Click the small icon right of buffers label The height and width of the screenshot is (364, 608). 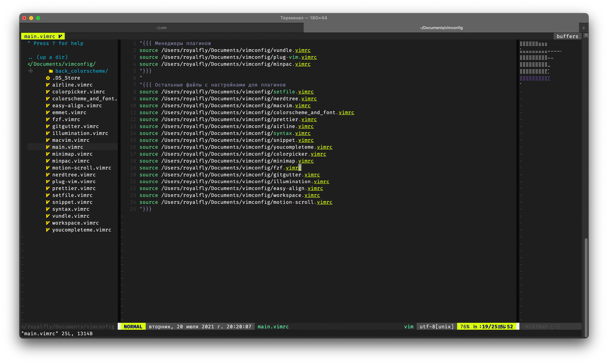(x=586, y=35)
